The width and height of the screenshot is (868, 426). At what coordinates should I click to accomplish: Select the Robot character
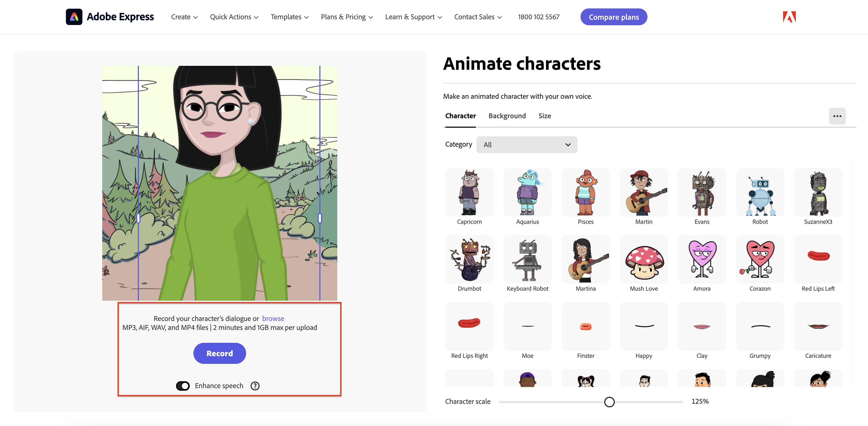click(x=760, y=193)
